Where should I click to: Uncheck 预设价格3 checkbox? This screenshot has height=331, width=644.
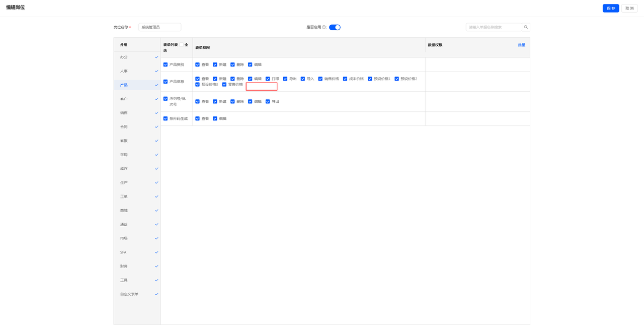[x=197, y=84]
